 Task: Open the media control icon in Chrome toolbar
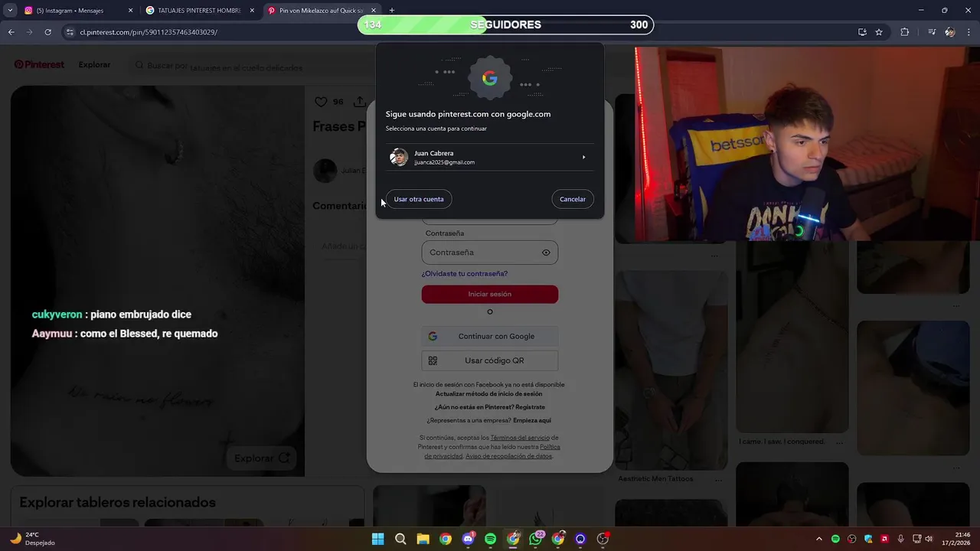[932, 32]
